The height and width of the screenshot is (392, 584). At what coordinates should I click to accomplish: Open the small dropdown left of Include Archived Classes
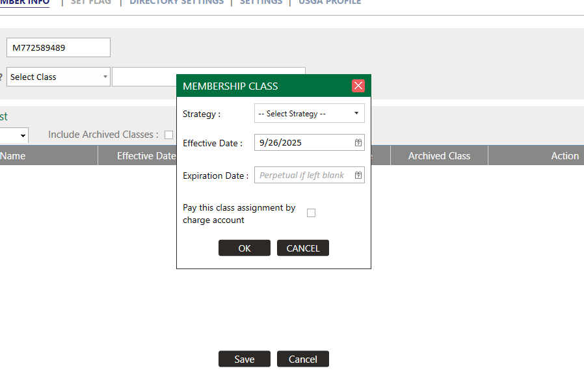[14, 135]
